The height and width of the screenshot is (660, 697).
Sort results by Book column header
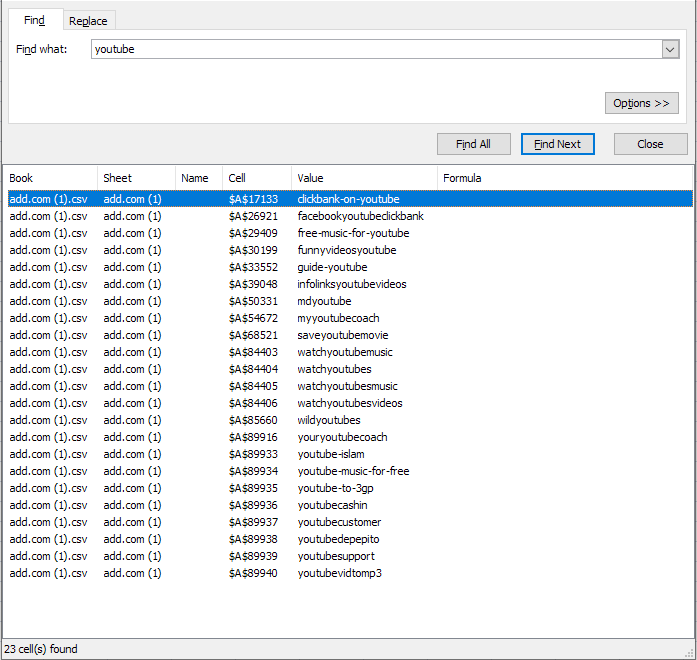click(x=50, y=178)
